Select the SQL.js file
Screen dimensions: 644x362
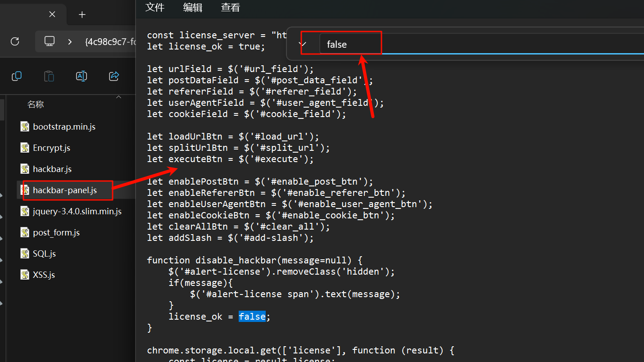44,253
